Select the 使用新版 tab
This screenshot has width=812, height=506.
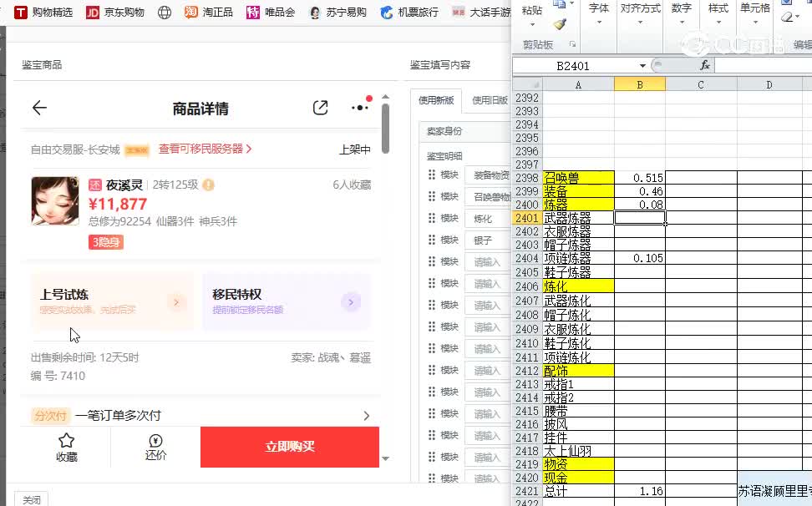pos(436,100)
